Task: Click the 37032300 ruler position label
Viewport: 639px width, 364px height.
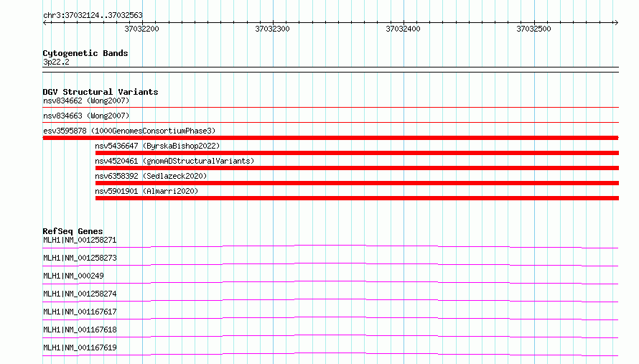Action: tap(272, 29)
